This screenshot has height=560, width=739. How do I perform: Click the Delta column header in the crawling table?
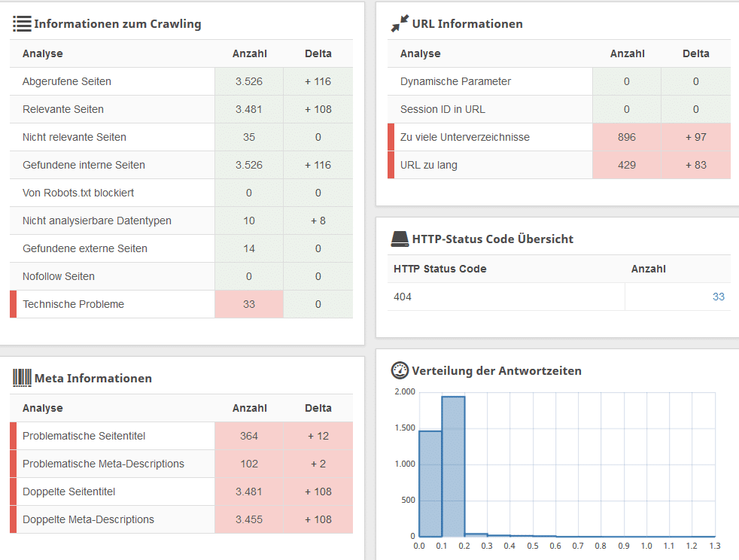[318, 53]
